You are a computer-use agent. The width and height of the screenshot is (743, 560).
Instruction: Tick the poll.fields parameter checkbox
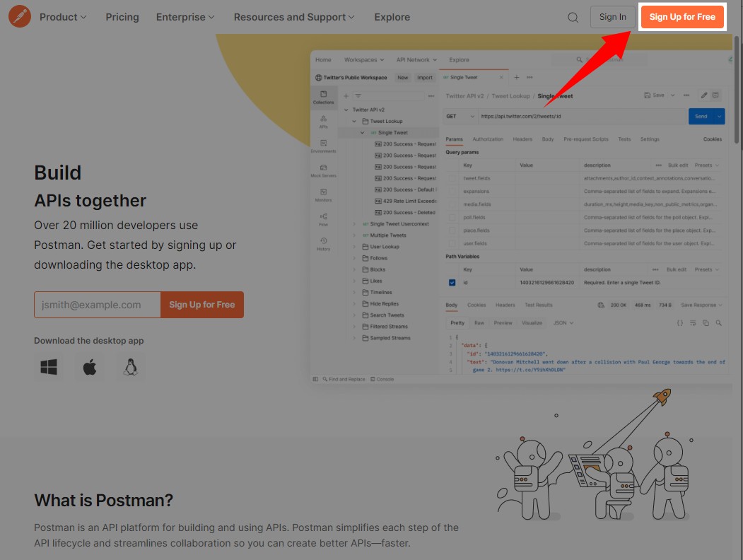tap(452, 218)
